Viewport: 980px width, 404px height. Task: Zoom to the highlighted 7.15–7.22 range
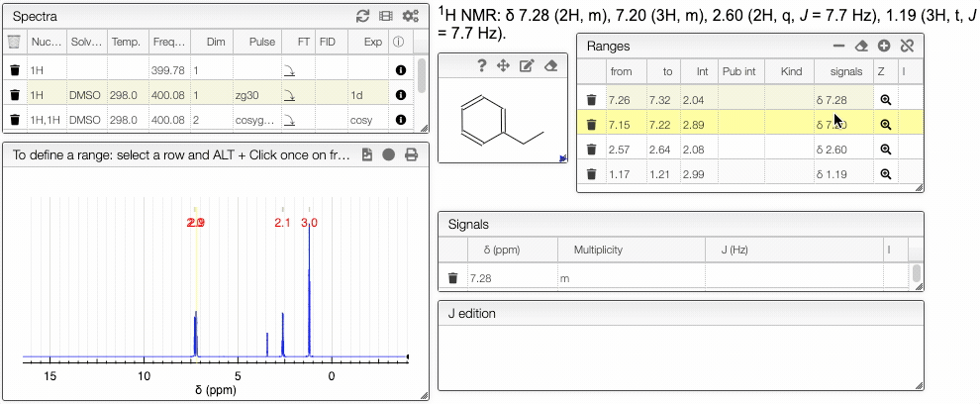click(885, 125)
